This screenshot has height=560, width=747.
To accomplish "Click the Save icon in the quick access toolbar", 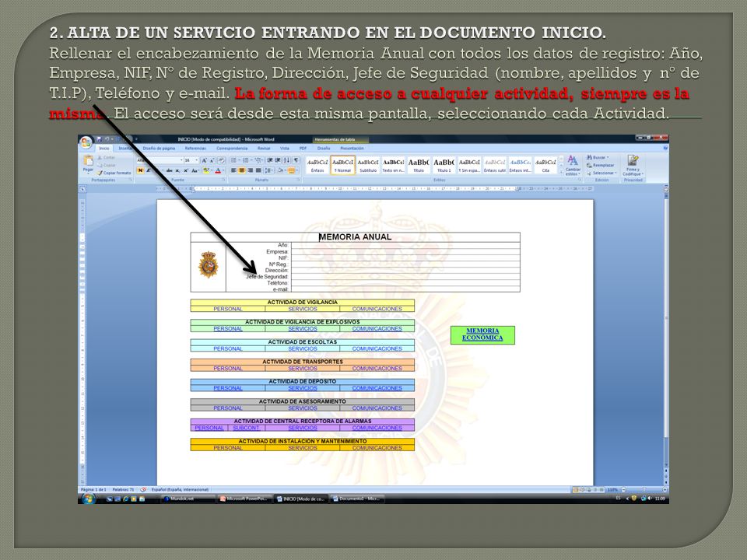I will (x=100, y=139).
